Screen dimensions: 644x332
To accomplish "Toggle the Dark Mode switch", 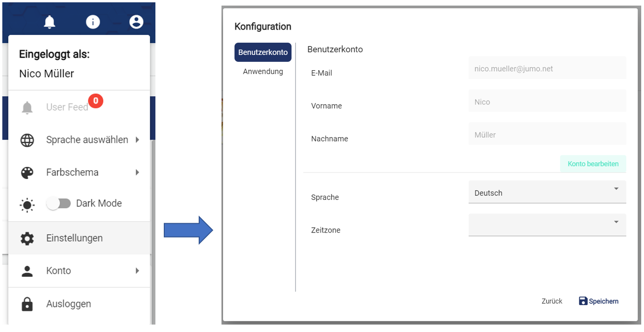I will pos(59,204).
